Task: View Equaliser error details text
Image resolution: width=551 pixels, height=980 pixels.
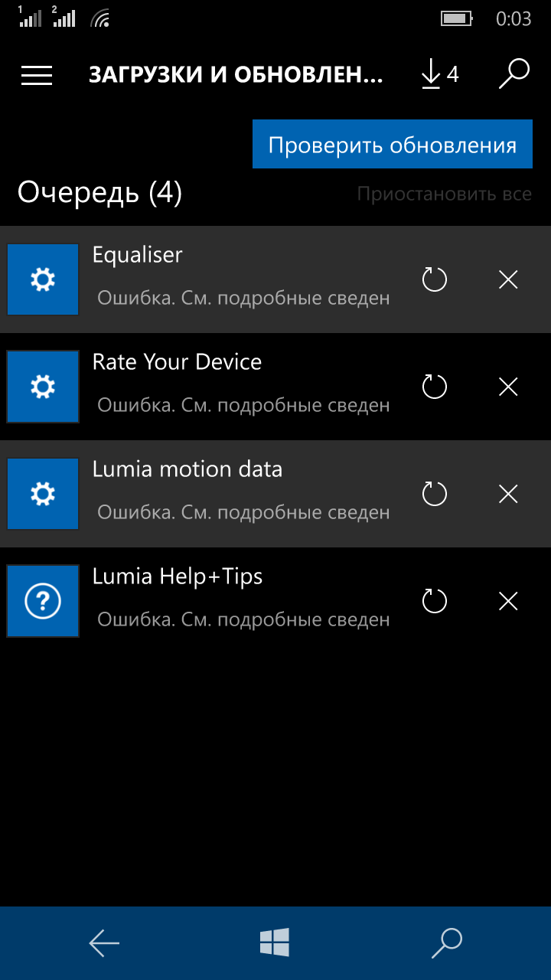Action: (x=243, y=298)
